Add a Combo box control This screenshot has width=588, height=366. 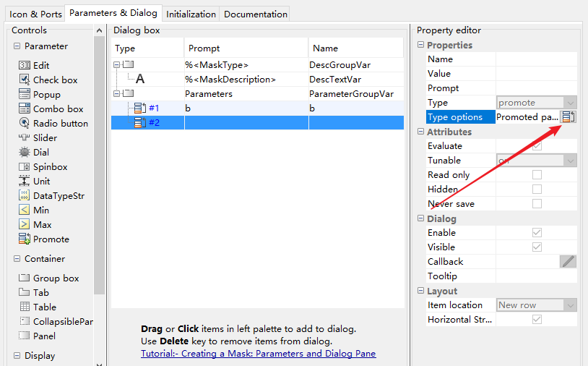[x=51, y=109]
